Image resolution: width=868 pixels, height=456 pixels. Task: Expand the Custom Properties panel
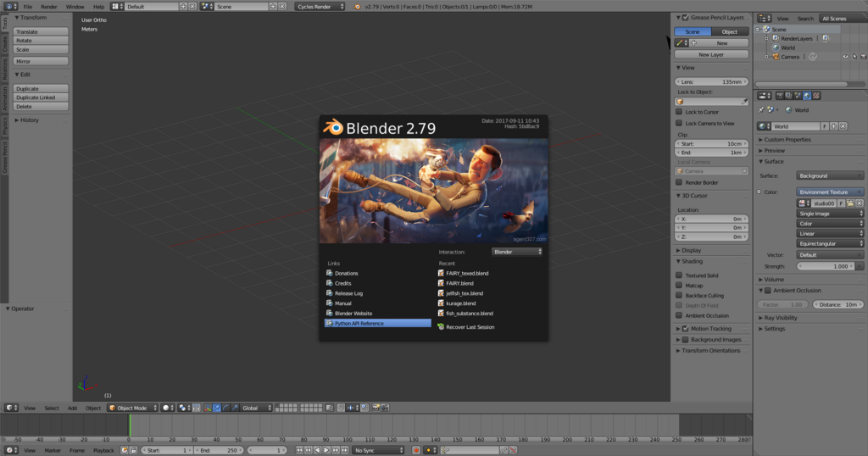pyautogui.click(x=787, y=140)
